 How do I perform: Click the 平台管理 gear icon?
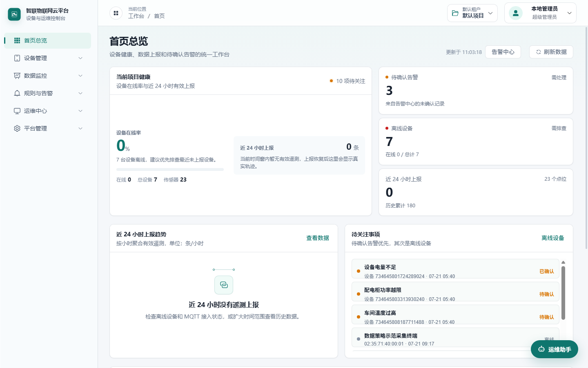pyautogui.click(x=17, y=128)
